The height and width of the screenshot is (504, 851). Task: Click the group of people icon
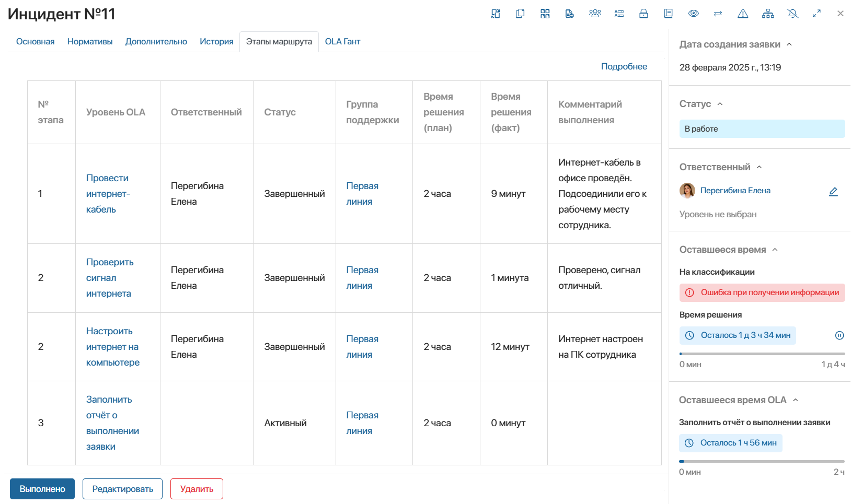click(595, 14)
